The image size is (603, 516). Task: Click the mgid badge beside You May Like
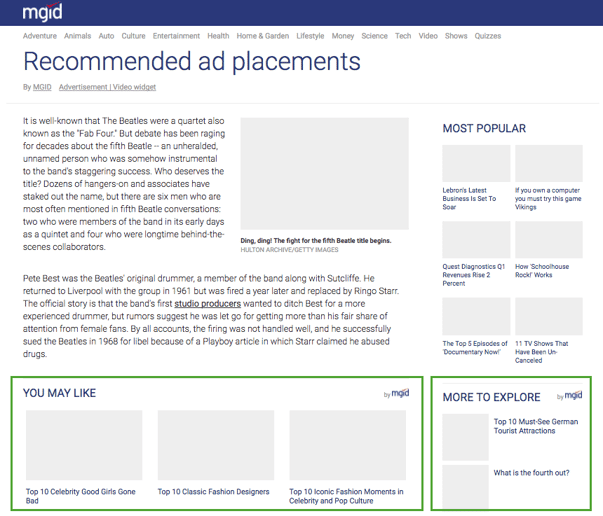tap(397, 394)
